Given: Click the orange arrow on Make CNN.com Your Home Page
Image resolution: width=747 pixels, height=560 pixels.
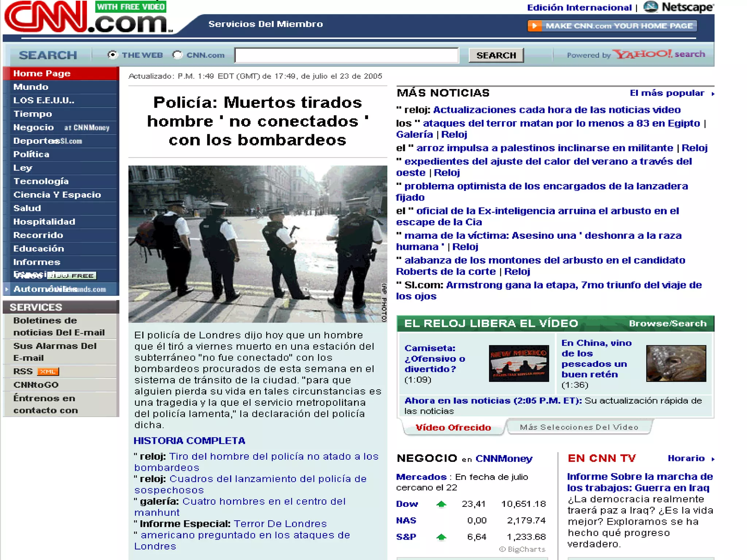Looking at the screenshot, I should (x=534, y=26).
